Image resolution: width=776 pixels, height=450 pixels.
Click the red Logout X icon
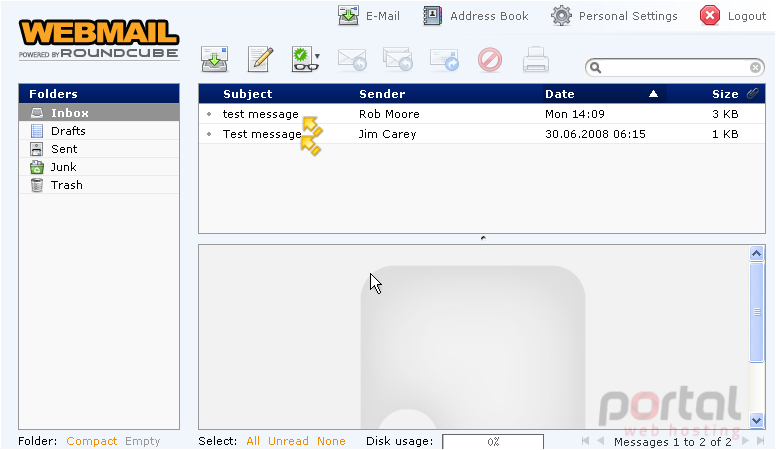[x=710, y=16]
